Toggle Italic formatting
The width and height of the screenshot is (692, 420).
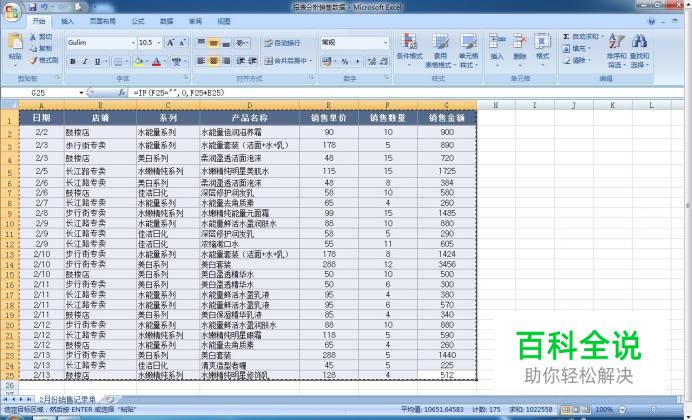(x=85, y=62)
